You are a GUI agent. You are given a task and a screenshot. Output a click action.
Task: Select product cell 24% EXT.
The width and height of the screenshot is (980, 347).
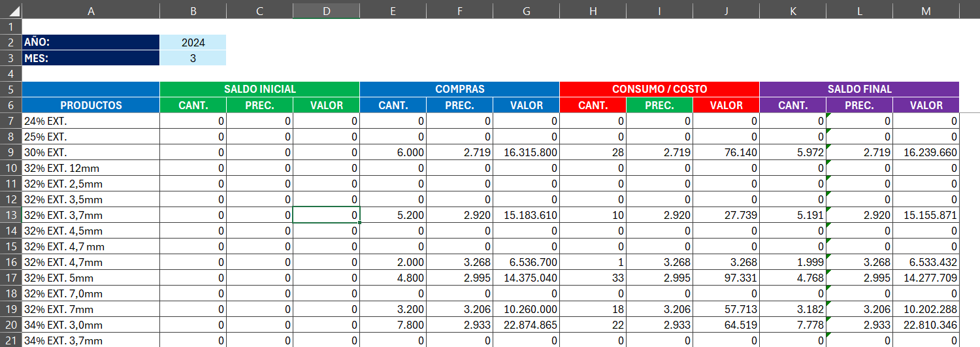click(91, 121)
